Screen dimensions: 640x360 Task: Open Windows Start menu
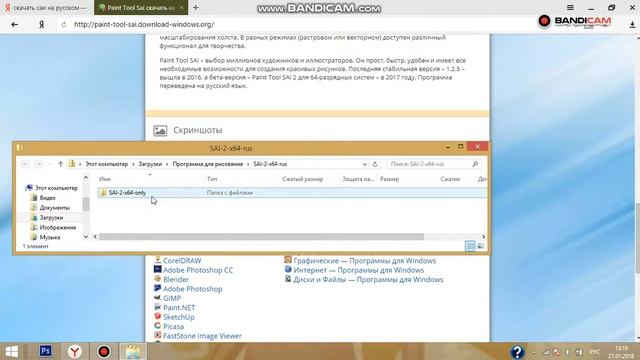point(11,351)
